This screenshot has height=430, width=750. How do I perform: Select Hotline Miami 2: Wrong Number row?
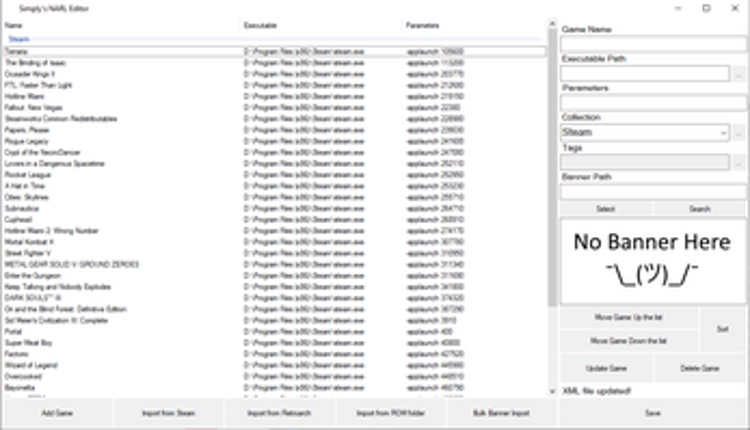tap(274, 231)
